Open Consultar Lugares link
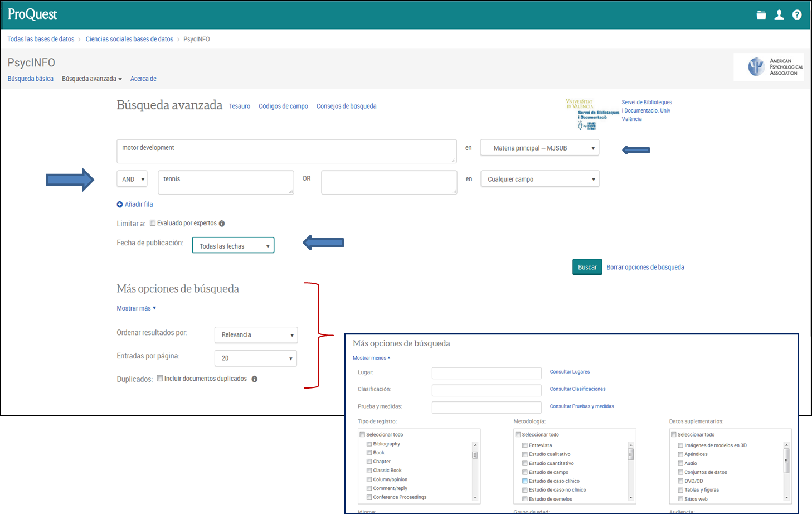812x514 pixels. click(570, 372)
